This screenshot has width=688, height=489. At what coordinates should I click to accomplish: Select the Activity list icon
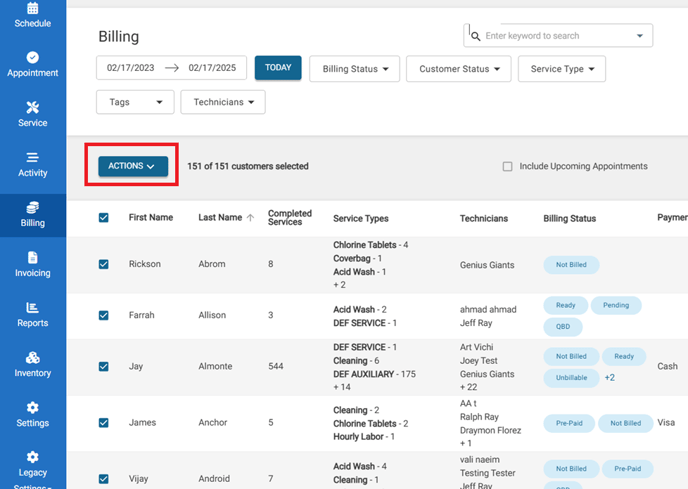click(x=32, y=158)
